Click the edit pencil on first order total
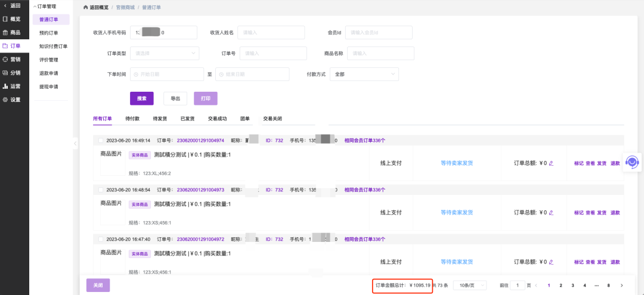Image resolution: width=644 pixels, height=295 pixels. pyautogui.click(x=552, y=163)
